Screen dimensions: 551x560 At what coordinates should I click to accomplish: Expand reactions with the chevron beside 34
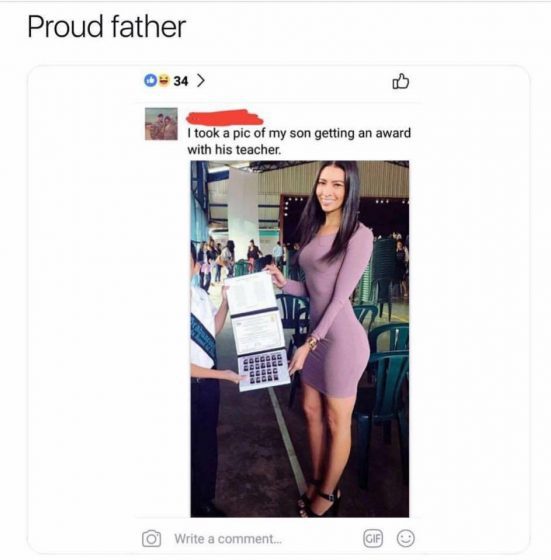pyautogui.click(x=201, y=81)
